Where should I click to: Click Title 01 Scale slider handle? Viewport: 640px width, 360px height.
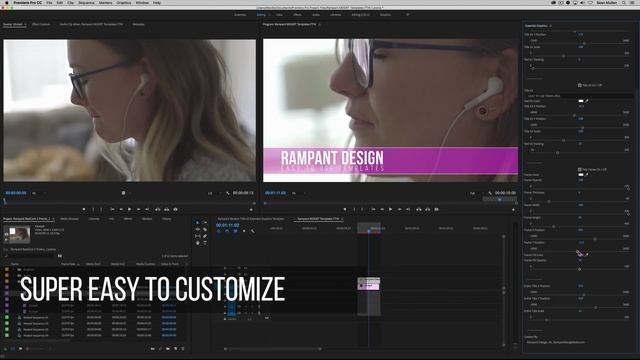tap(564, 56)
